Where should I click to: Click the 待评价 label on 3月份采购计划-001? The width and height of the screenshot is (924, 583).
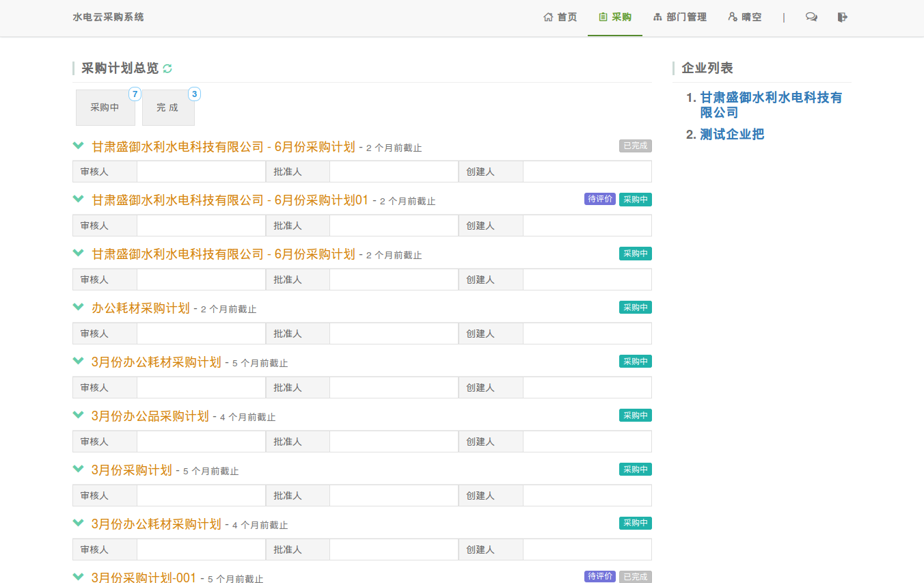[x=600, y=576]
